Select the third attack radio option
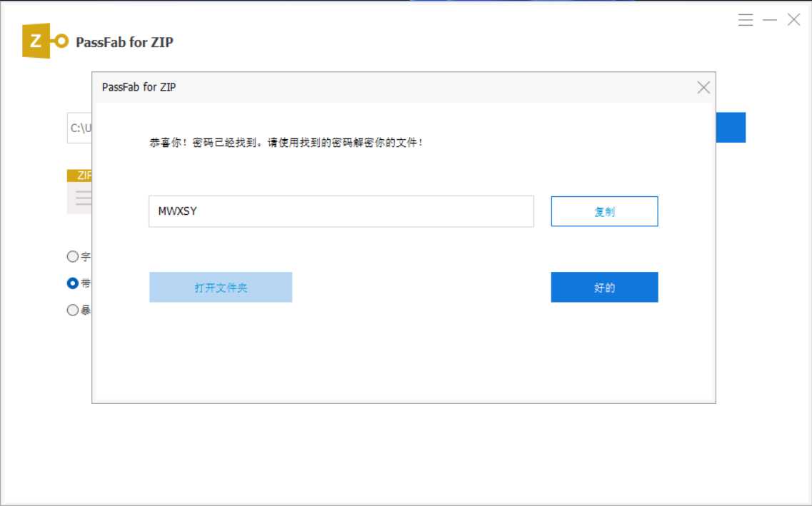Image resolution: width=812 pixels, height=506 pixels. 73,310
